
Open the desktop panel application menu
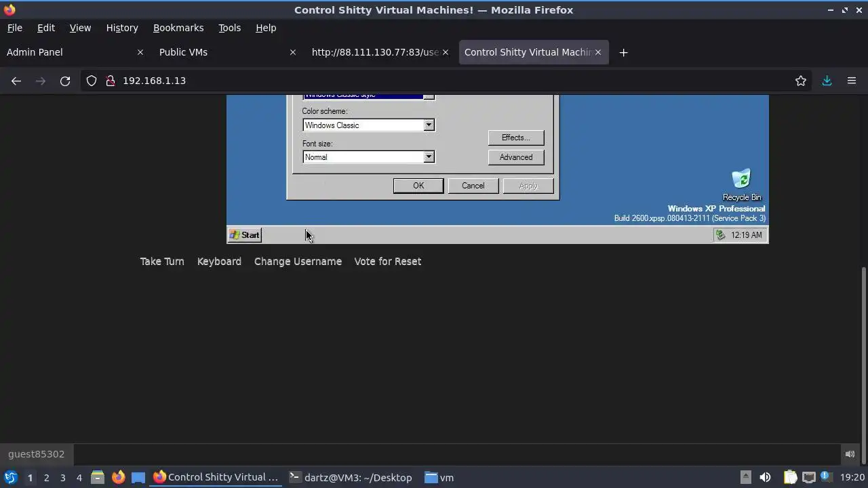tap(10, 477)
